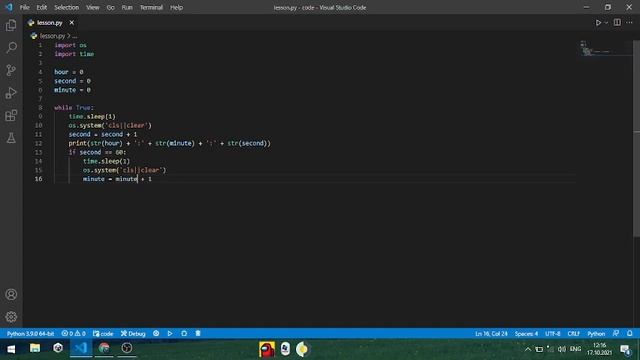
Task: Click the 'hour = 0' code line
Action: coord(69,72)
